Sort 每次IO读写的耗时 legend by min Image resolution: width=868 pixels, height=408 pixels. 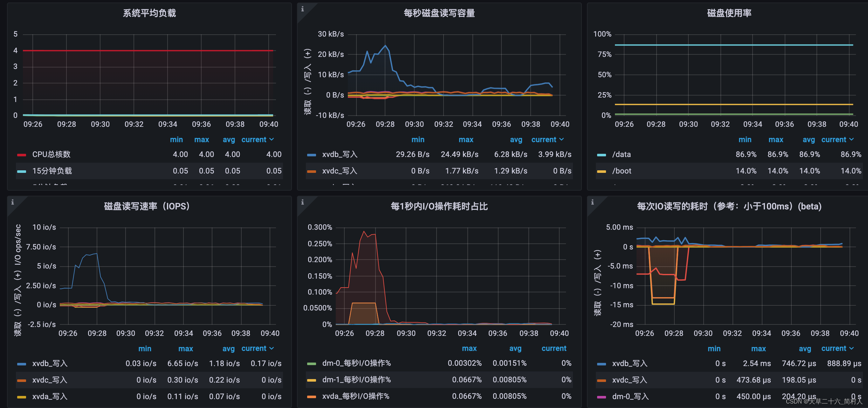point(714,348)
